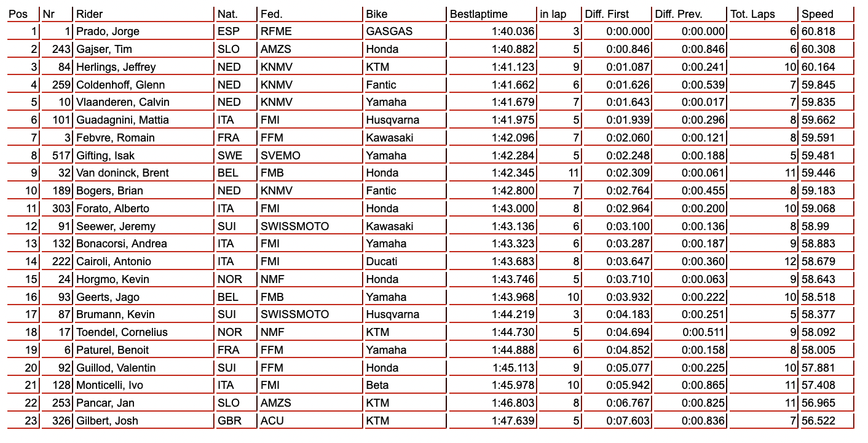Image resolution: width=868 pixels, height=443 pixels.
Task: Click the Beta bike cell
Action: pyautogui.click(x=377, y=386)
